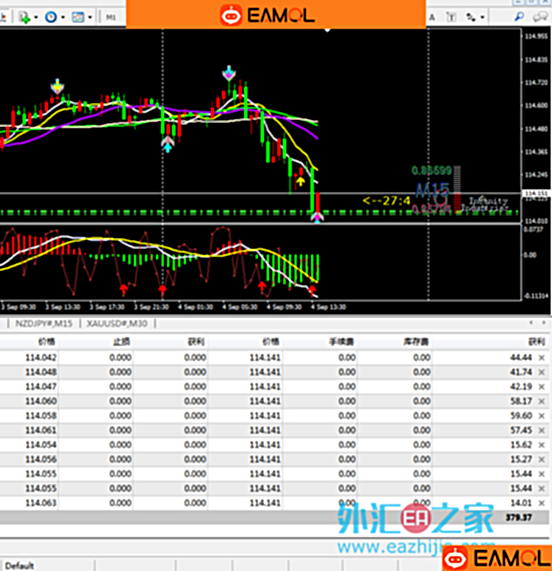Switch to the NZDJPY#,M15 chart tab
552x571 pixels.
coord(44,323)
